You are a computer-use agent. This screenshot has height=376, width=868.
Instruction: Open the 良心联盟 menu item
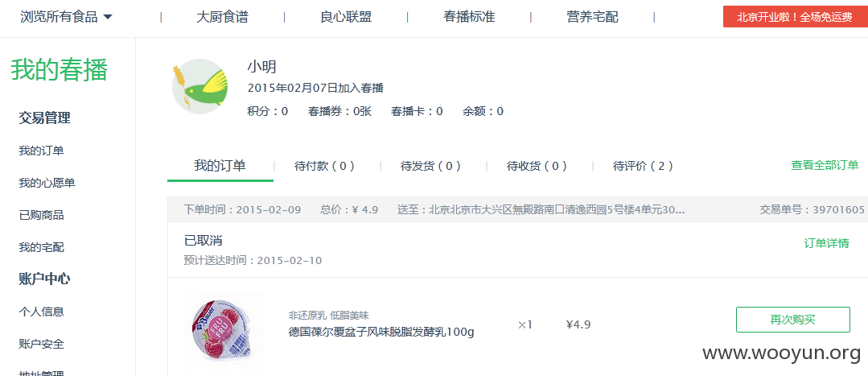(346, 17)
